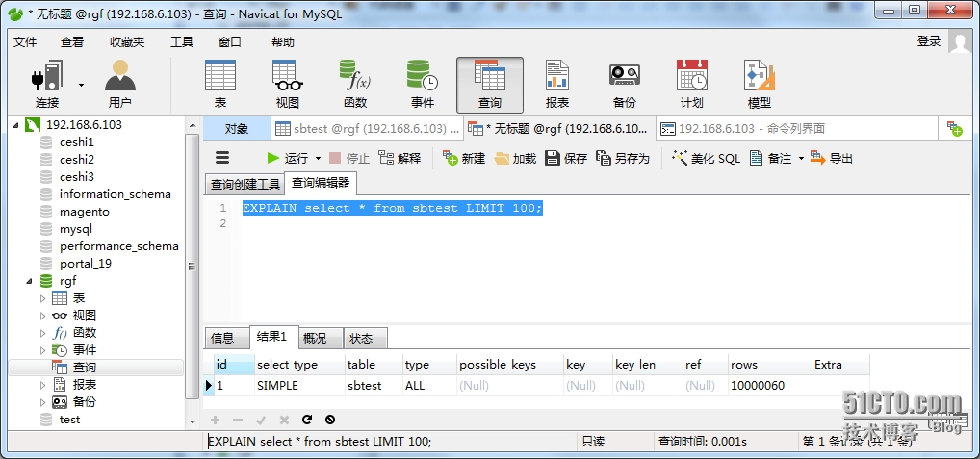Select the 查询 (Queries) node under rgf

click(x=85, y=368)
